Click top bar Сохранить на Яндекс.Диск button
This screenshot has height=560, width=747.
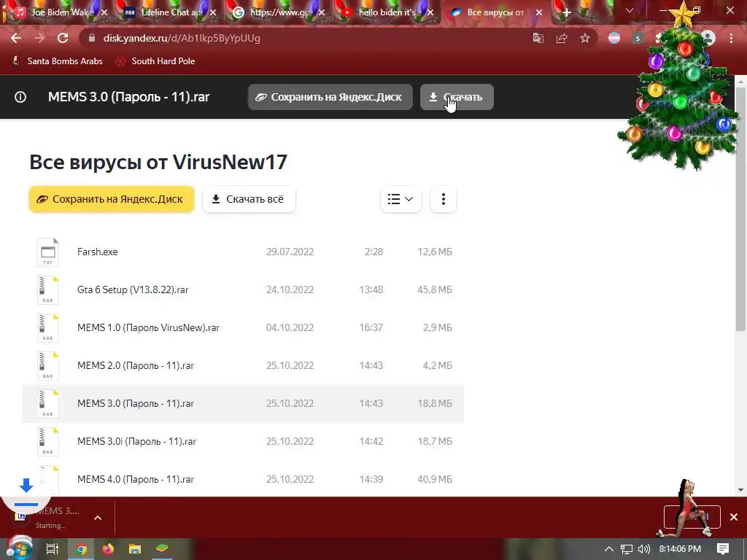330,97
